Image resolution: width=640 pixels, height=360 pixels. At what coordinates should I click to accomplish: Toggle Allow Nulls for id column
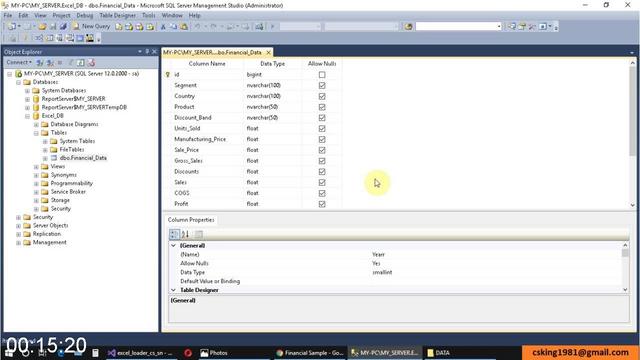pos(322,75)
